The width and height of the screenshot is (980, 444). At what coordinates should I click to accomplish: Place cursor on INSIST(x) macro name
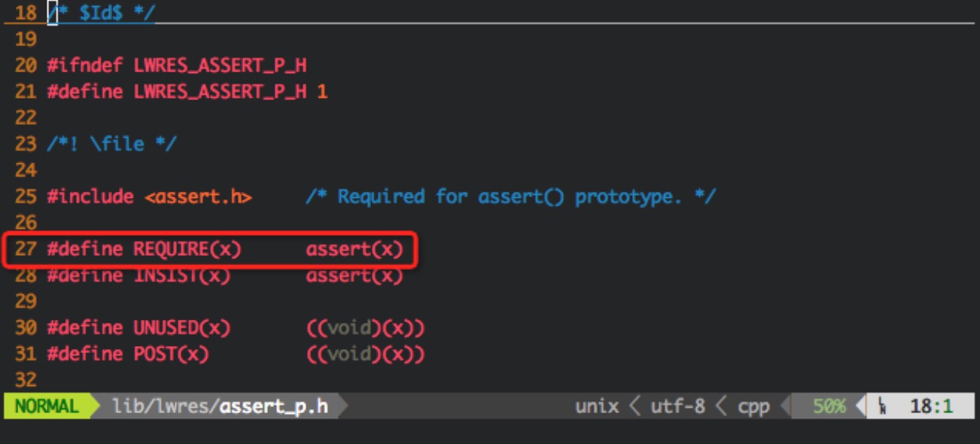(x=181, y=275)
